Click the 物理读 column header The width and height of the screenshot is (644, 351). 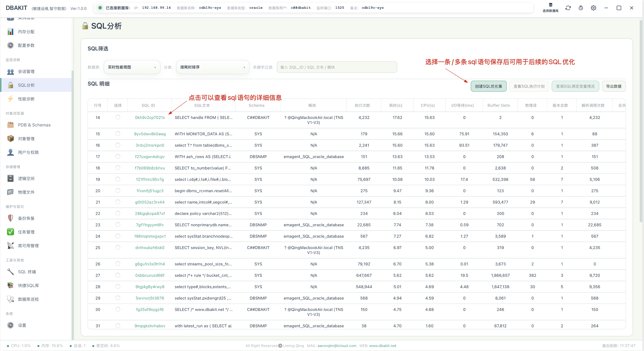(531, 105)
